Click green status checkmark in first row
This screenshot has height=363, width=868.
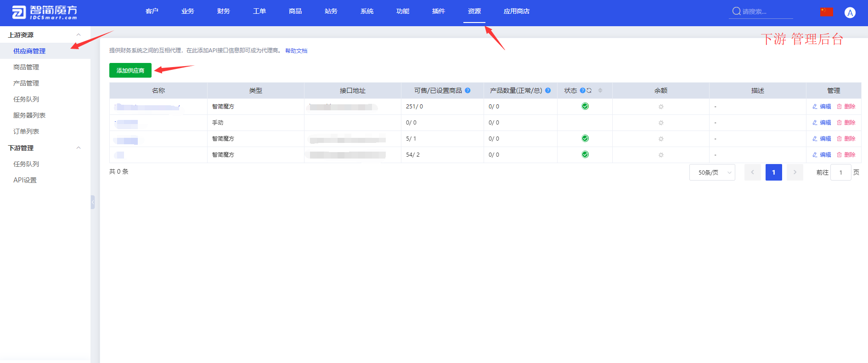point(585,107)
